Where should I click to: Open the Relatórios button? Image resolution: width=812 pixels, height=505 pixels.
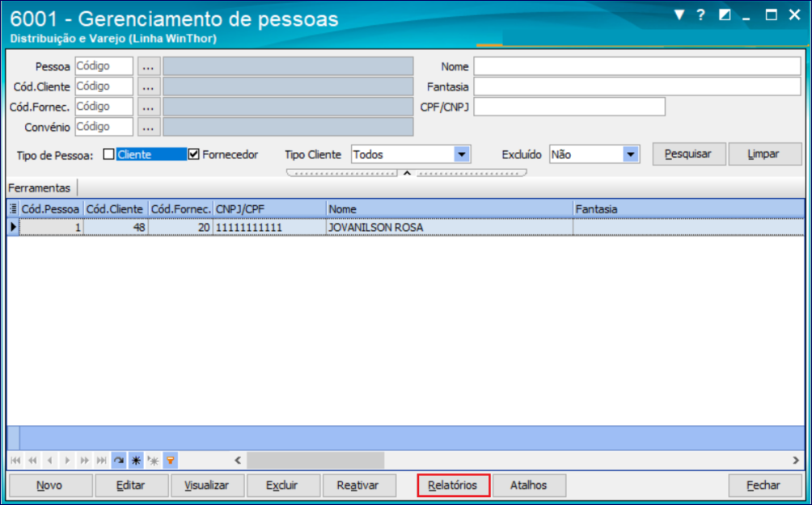coord(454,486)
